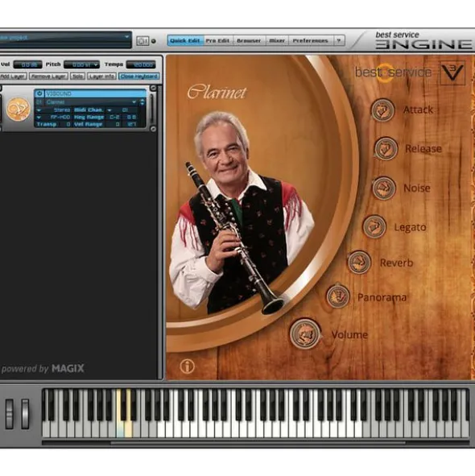Screen dimensions: 475x476
Task: Click the rack scroll-up round button
Action: [x=153, y=88]
